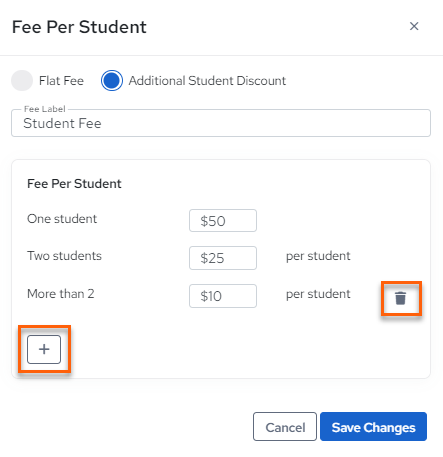Choose the Additional Student Discount radio button

click(x=112, y=81)
